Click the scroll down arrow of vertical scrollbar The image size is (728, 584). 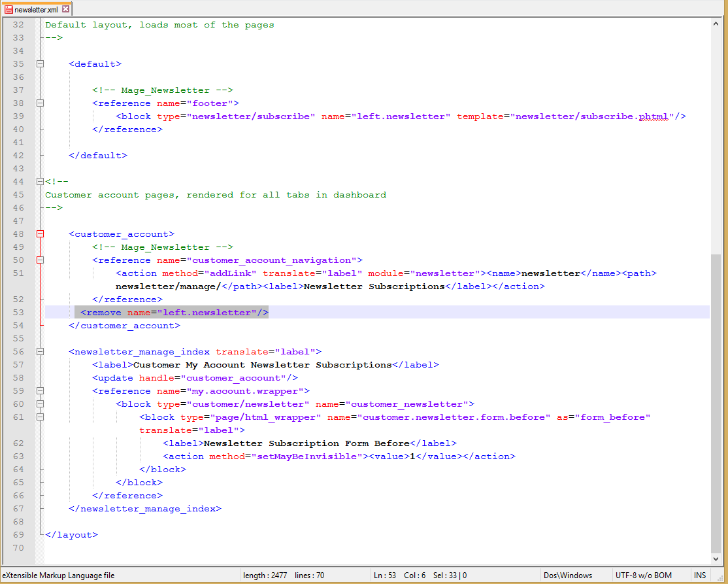click(716, 559)
